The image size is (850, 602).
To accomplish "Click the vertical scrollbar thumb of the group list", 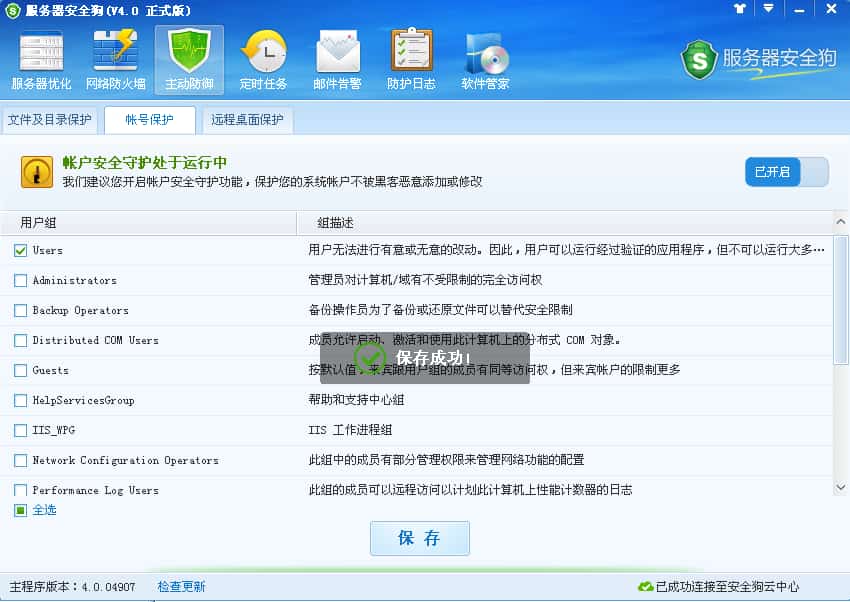I will (840, 300).
